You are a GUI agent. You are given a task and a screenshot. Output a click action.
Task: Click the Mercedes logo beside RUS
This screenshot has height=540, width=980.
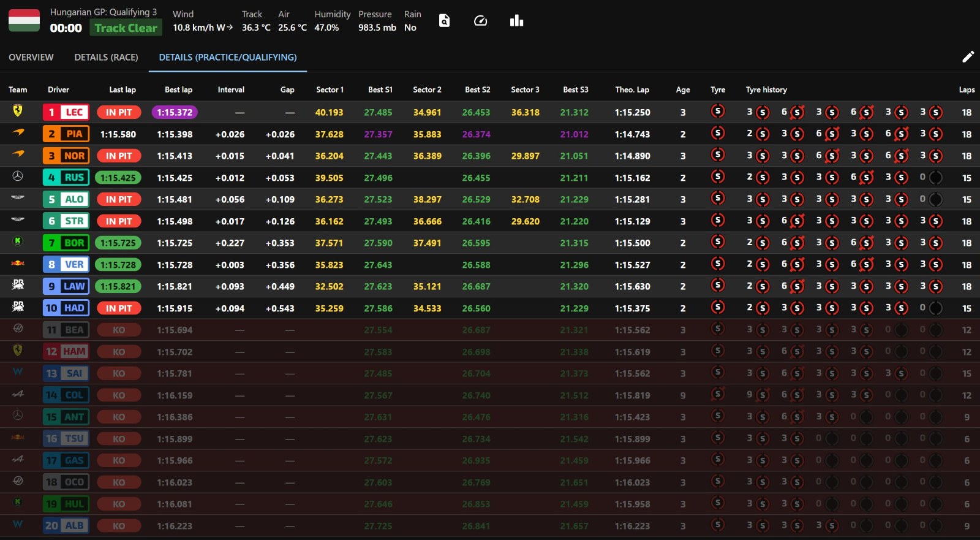point(18,177)
